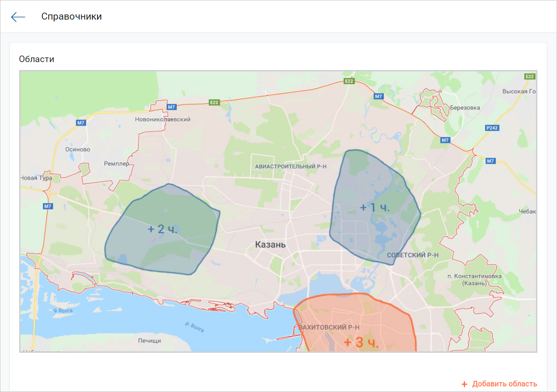Click the back arrow icon
This screenshot has width=557, height=392.
coord(18,17)
